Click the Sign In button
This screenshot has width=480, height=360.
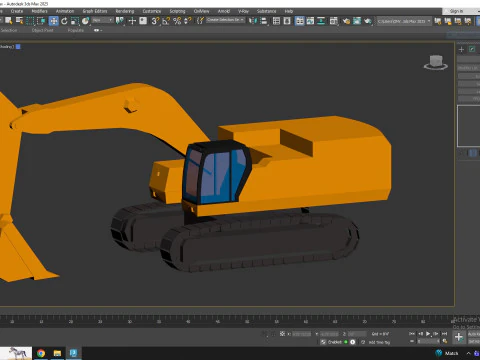coord(456,11)
